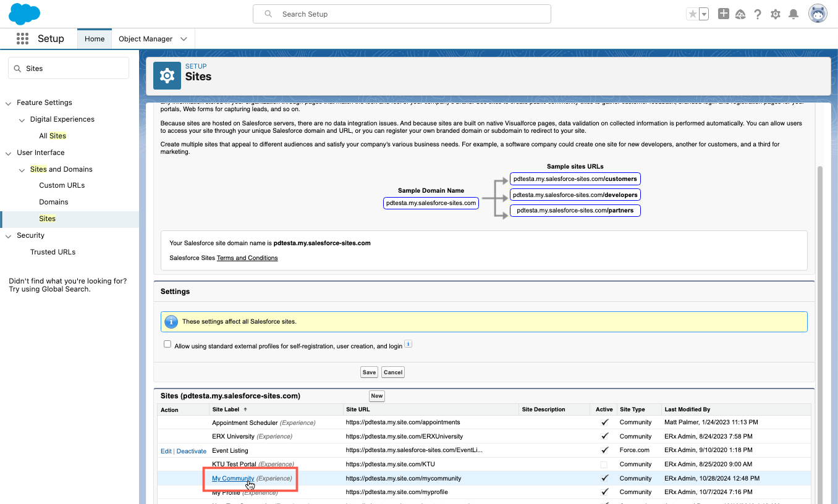Image resolution: width=838 pixels, height=504 pixels.
Task: Click the Salesforce cloud logo
Action: pos(25,14)
